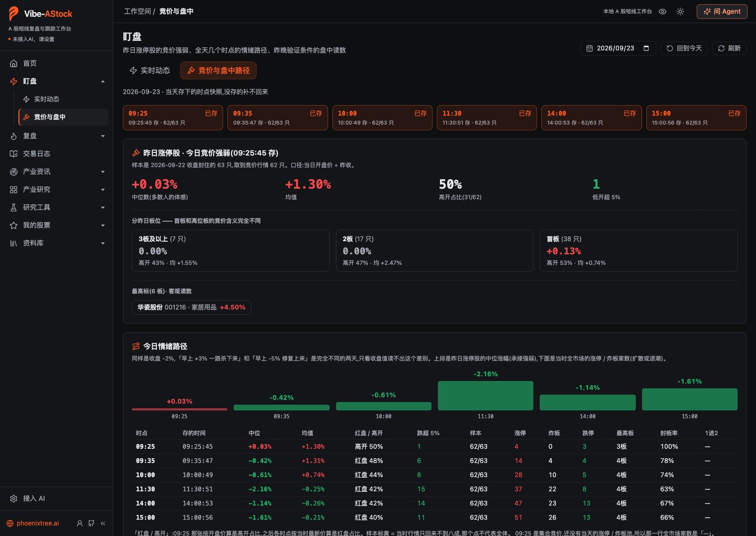Click 华瓷股份 001216 stock chip

[x=192, y=307]
